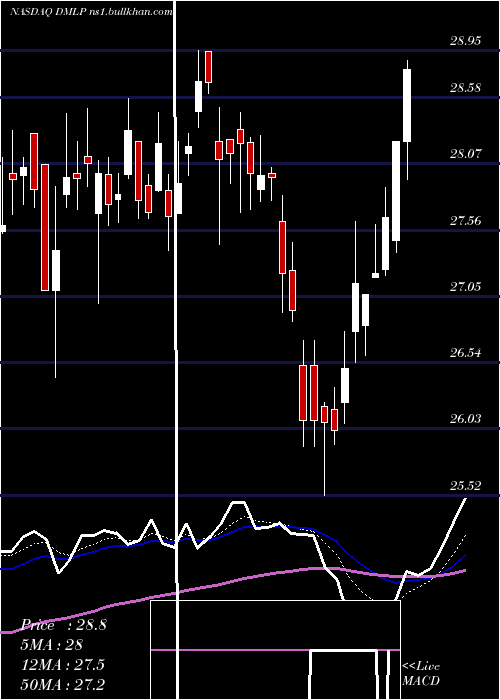Click the 50MA : 27.2 readout

pyautogui.click(x=64, y=684)
